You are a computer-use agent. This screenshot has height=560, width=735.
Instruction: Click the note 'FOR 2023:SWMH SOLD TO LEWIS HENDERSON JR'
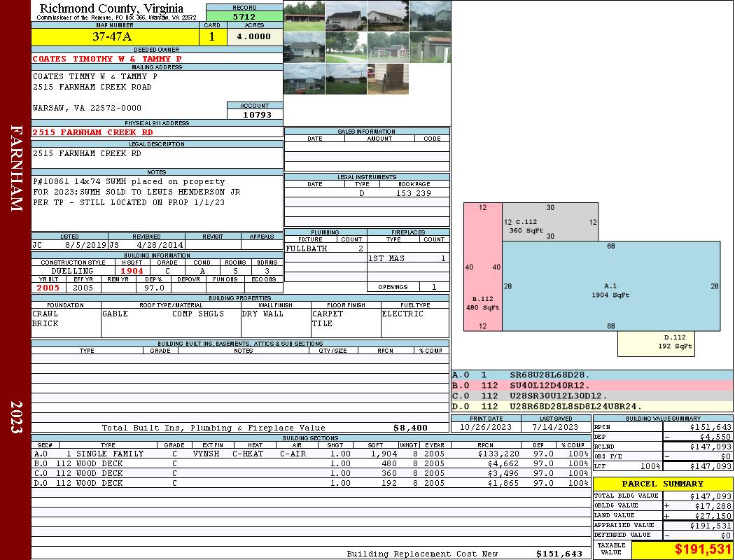(136, 192)
